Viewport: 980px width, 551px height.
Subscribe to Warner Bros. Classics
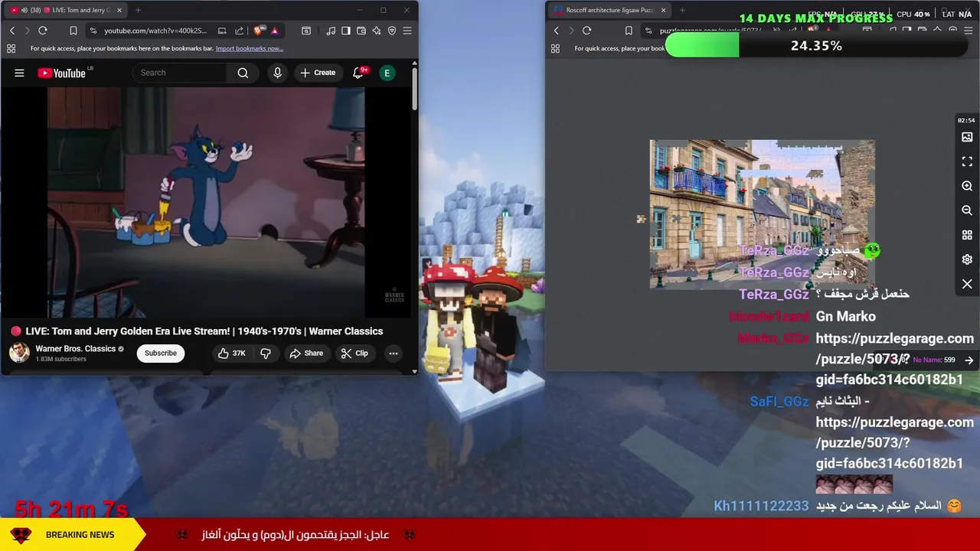pyautogui.click(x=161, y=353)
